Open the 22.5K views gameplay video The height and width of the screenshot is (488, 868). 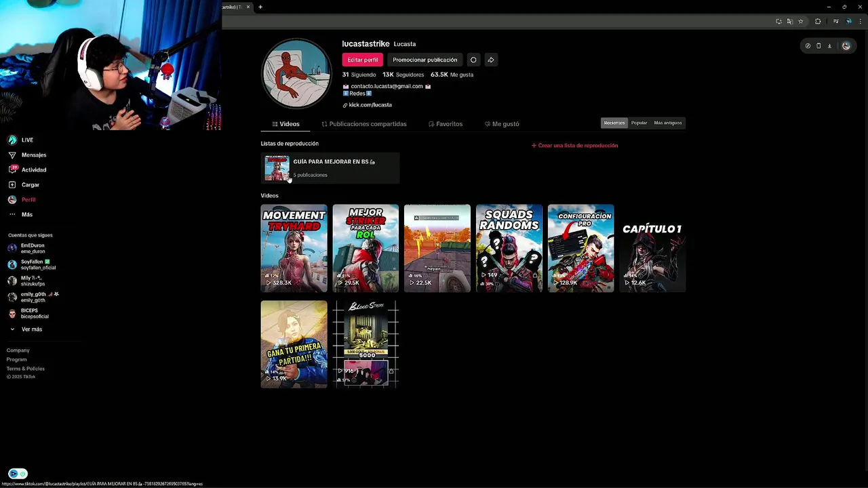(437, 248)
